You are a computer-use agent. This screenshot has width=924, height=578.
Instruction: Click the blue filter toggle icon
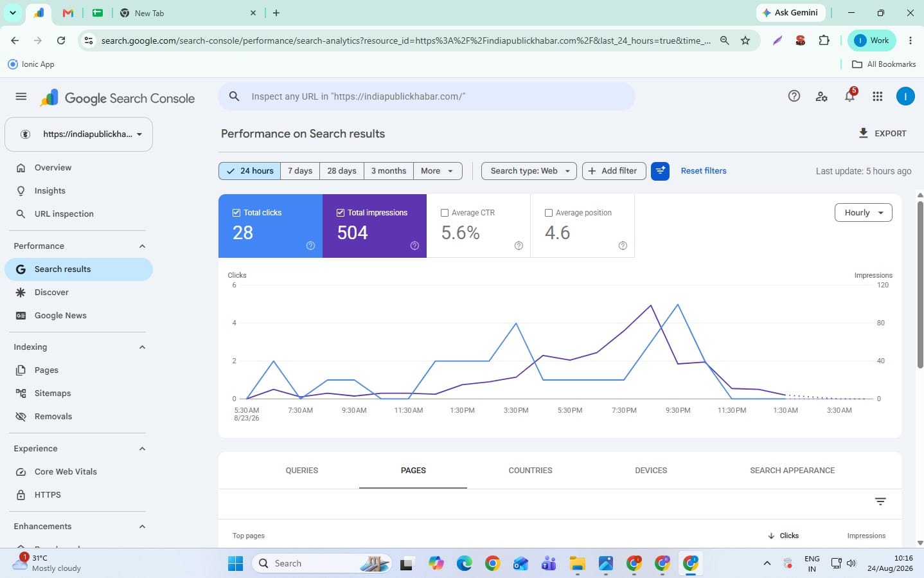660,171
